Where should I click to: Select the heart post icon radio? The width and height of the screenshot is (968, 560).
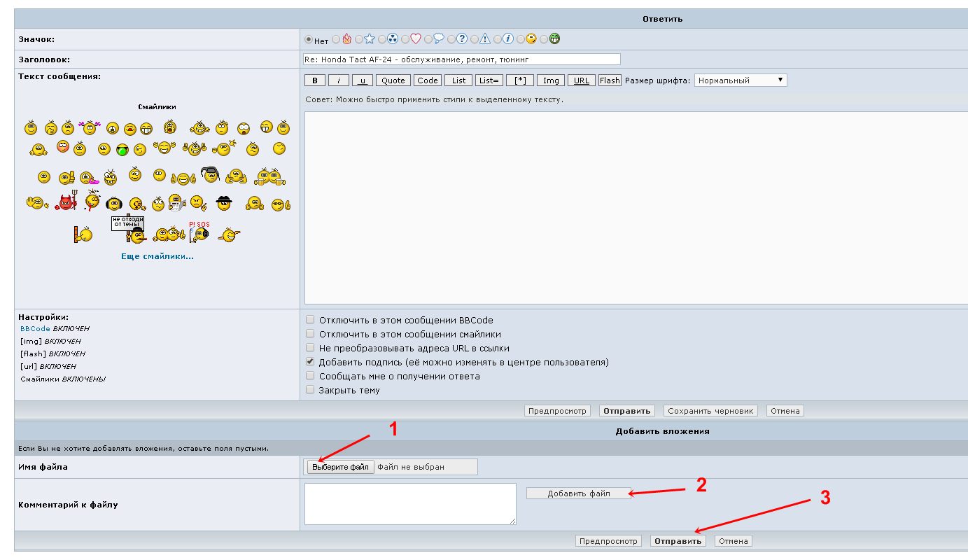tap(405, 39)
